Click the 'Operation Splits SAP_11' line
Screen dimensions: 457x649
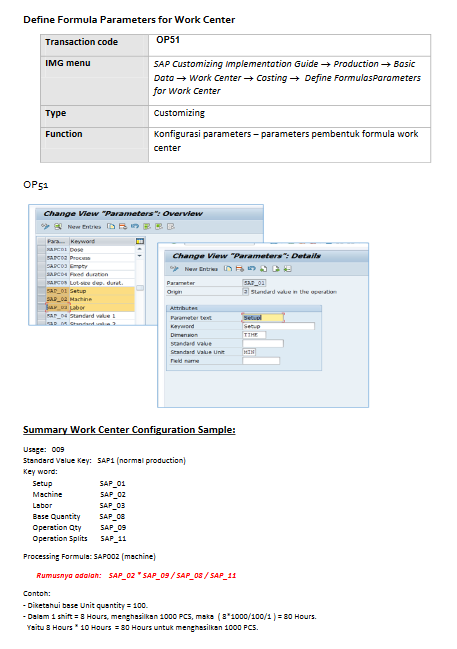tap(79, 538)
